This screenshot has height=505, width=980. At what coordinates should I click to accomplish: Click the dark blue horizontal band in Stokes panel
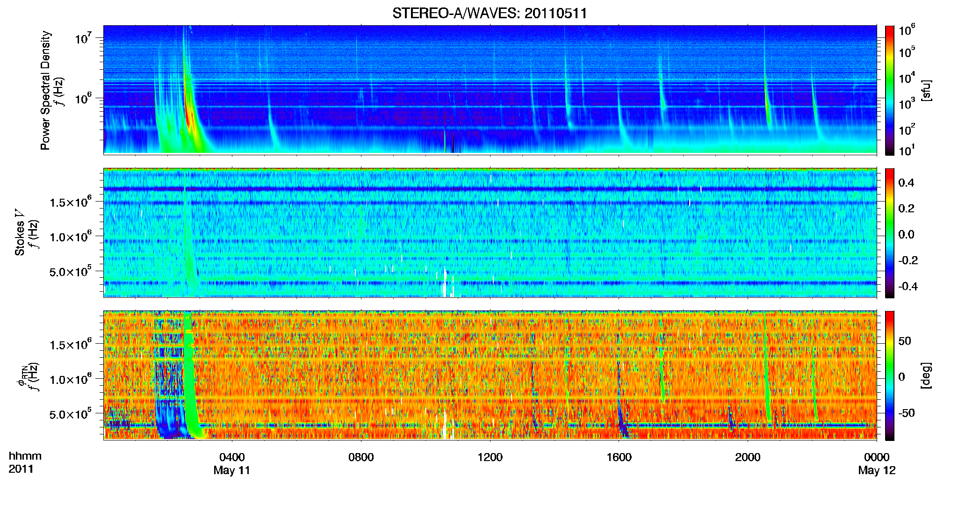[490, 189]
